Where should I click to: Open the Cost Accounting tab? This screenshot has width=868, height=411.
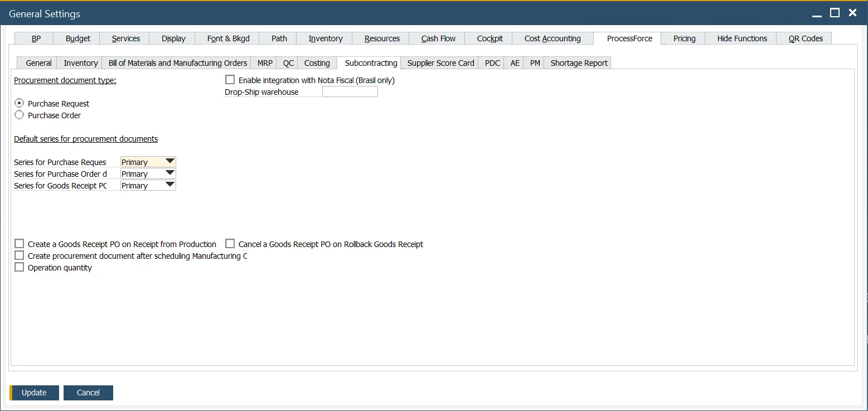point(552,38)
